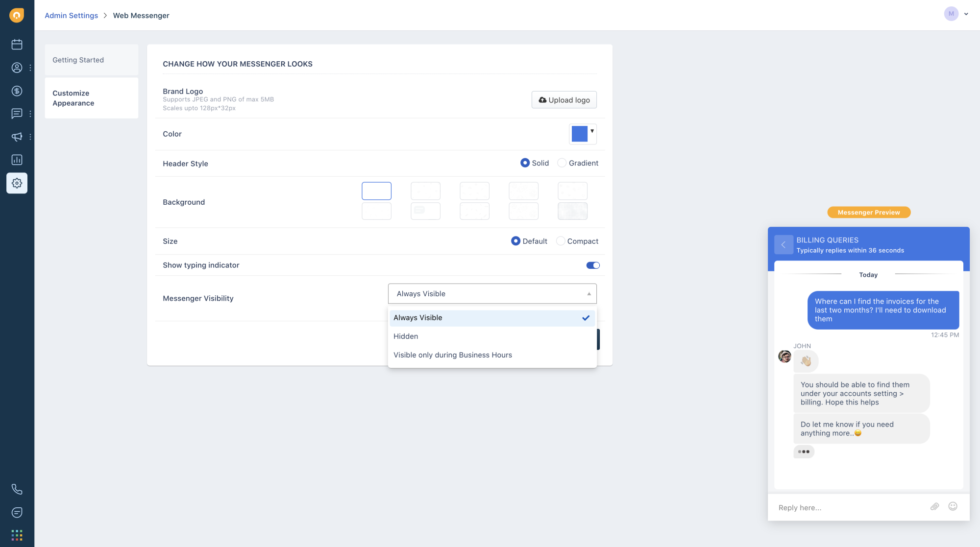Viewport: 980px width, 547px height.
Task: Collapse the Messenger Visibility dropdown
Action: tap(589, 294)
